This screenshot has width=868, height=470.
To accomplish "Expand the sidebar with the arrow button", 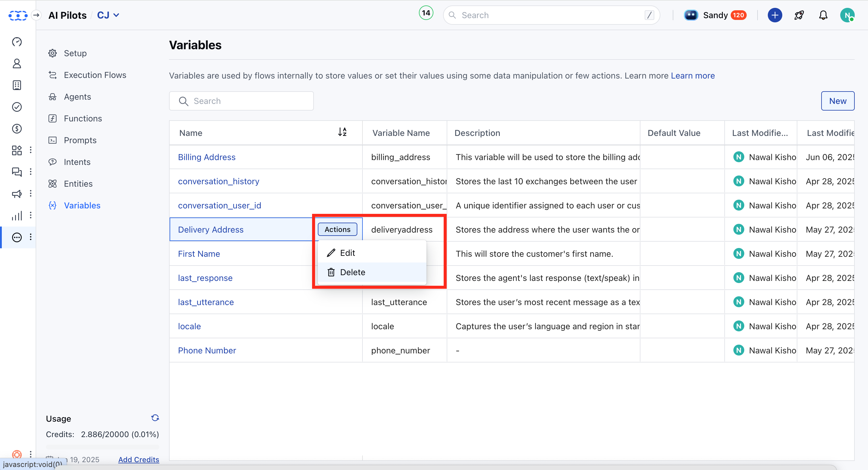I will (37, 15).
